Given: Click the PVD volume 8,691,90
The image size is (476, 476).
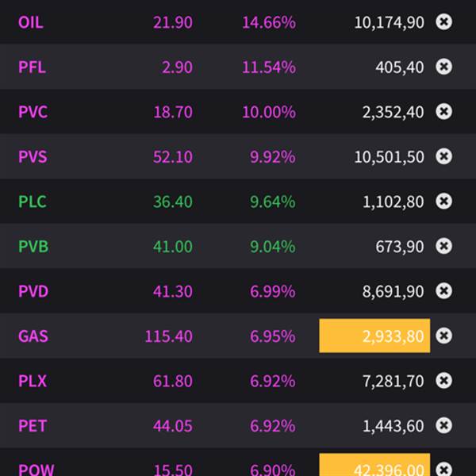Looking at the screenshot, I should click(393, 291).
